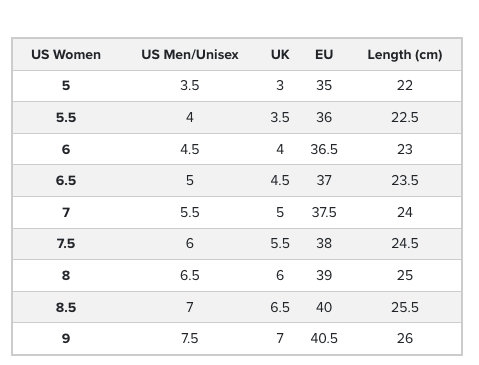Click EU size 37.5 cell

324,212
